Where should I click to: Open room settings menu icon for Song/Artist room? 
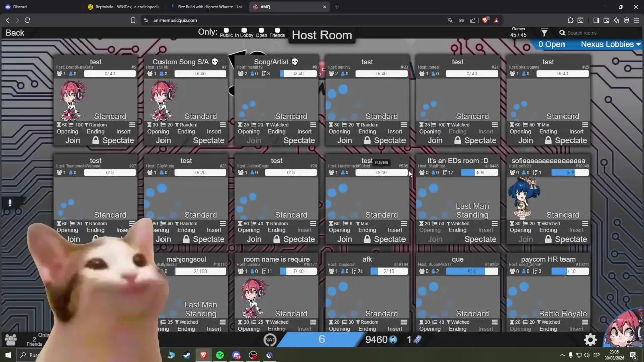point(313,125)
